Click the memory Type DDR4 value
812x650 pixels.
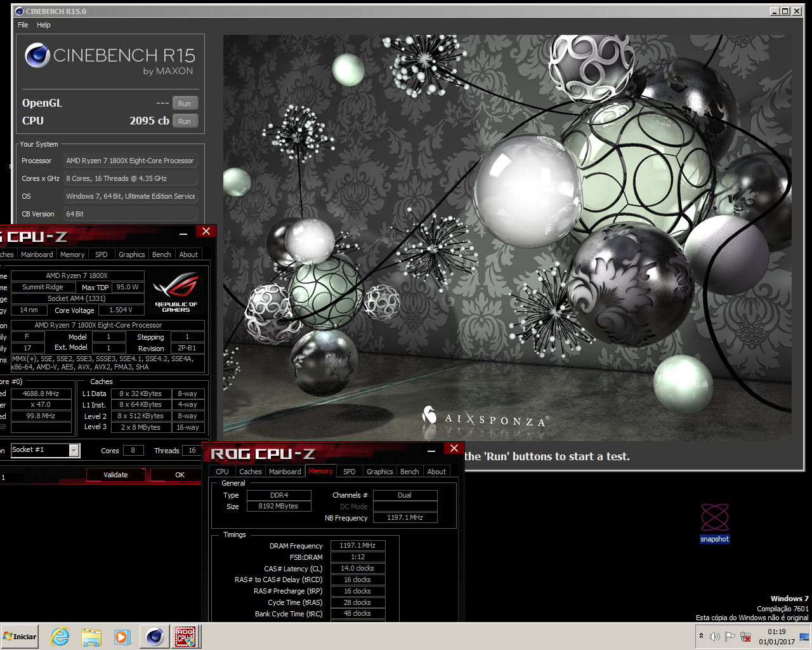278,495
